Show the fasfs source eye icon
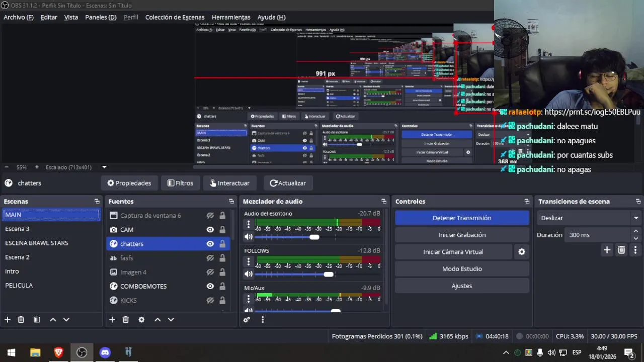Image resolution: width=644 pixels, height=362 pixels. pyautogui.click(x=210, y=258)
